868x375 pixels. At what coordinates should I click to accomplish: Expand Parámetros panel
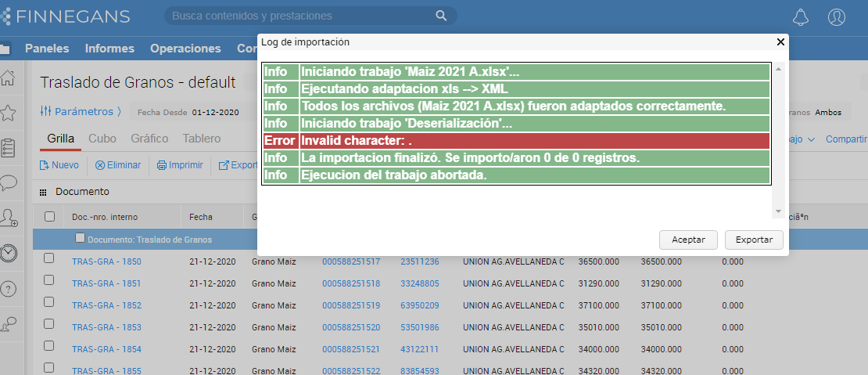81,112
